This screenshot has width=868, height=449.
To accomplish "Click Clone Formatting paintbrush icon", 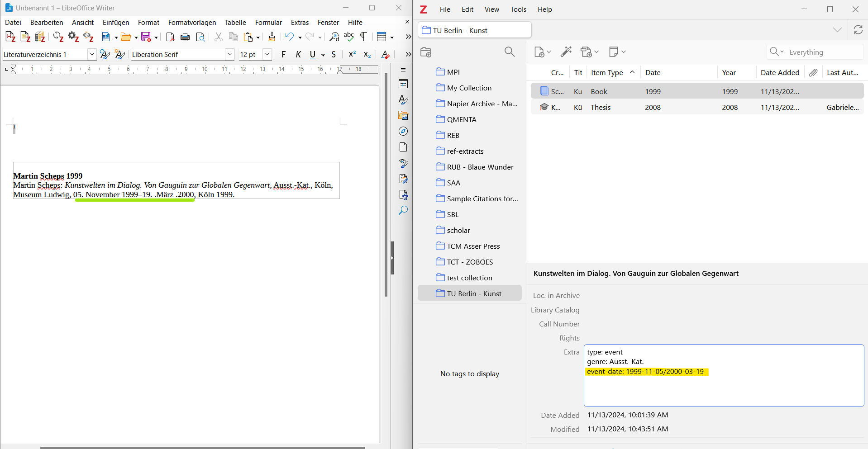I will click(x=272, y=37).
